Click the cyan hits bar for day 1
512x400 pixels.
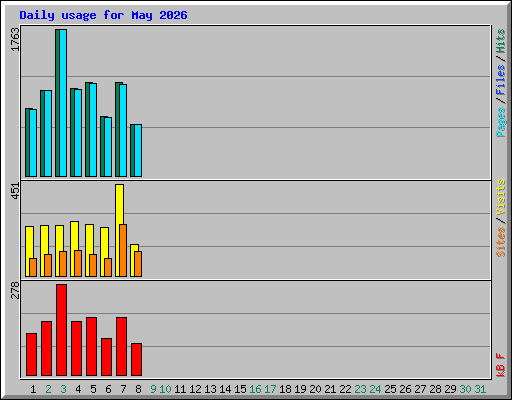click(x=33, y=143)
